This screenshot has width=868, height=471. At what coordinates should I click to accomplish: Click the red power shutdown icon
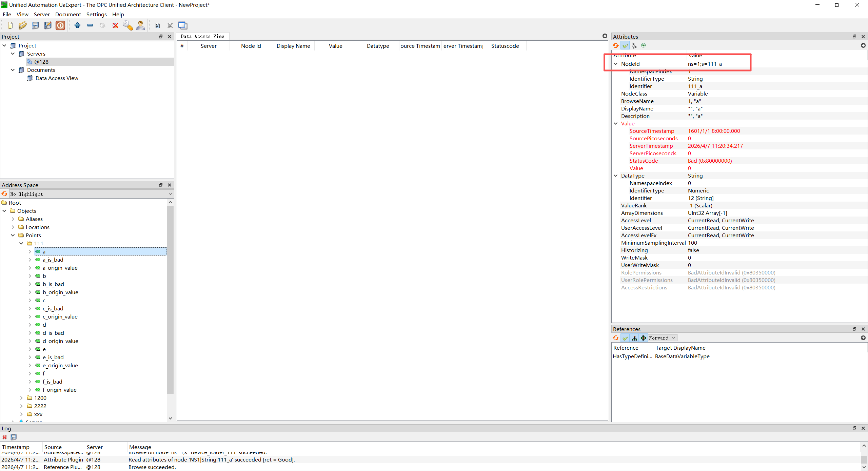tap(60, 25)
